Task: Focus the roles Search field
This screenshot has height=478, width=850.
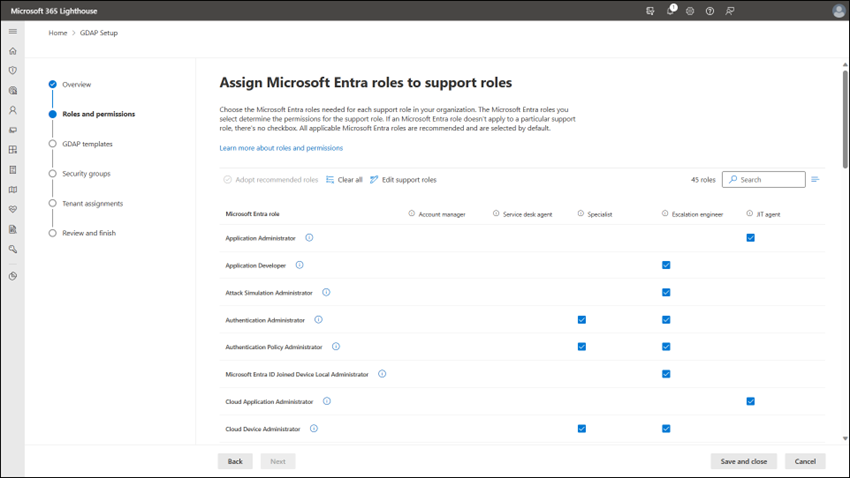Action: point(764,179)
